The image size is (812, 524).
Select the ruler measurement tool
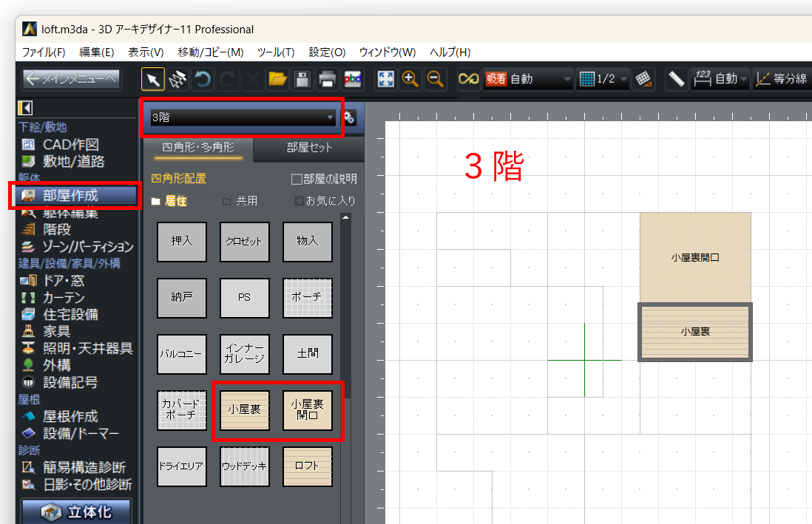coord(675,79)
